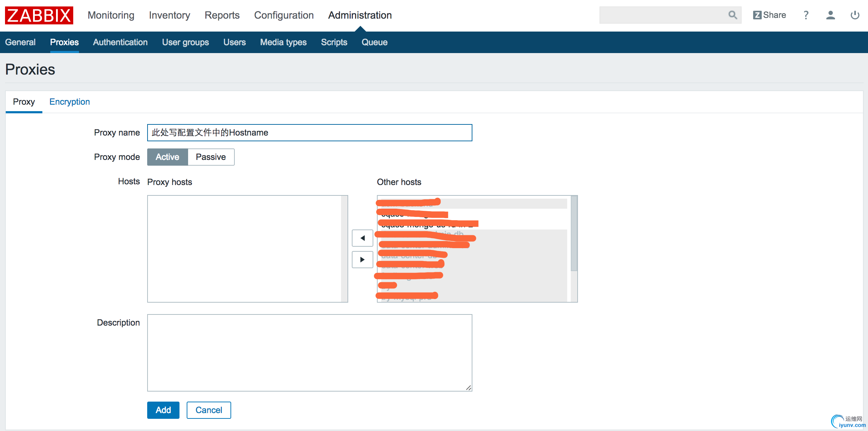Click the sign out power icon
This screenshot has height=431, width=868.
tap(855, 15)
